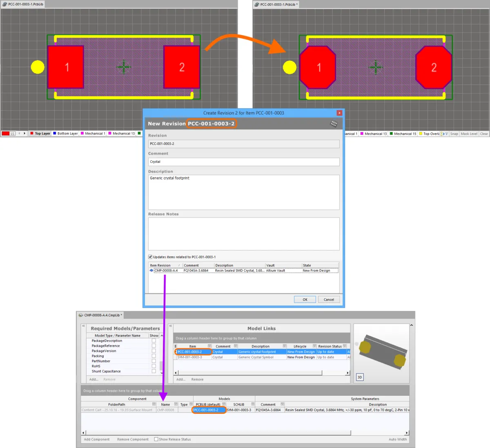Click OK in Create Revision dialog
Screen dimensions: 490x448
(305, 299)
